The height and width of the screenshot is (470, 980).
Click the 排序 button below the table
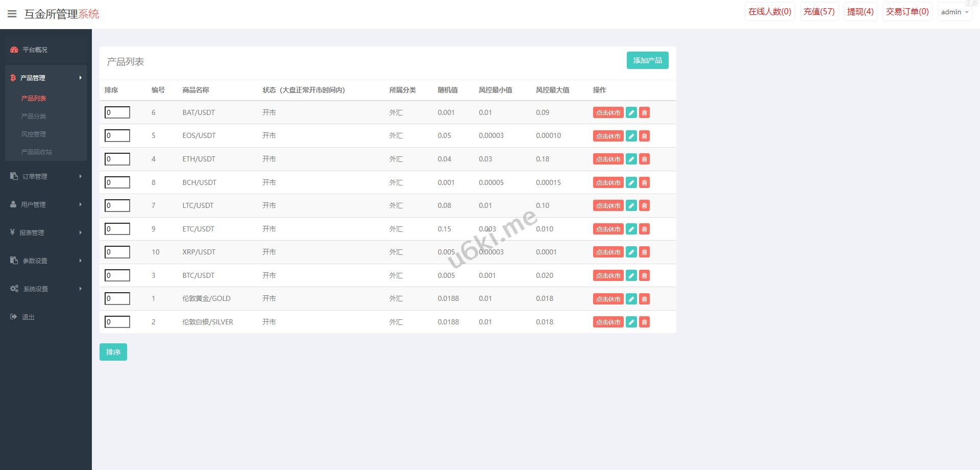[x=113, y=352]
